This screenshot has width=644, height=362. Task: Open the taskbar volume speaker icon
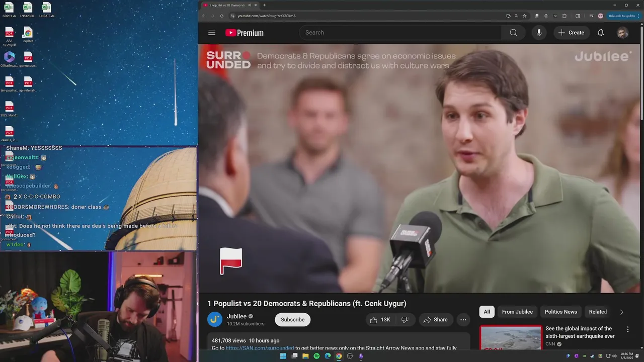coord(614,356)
